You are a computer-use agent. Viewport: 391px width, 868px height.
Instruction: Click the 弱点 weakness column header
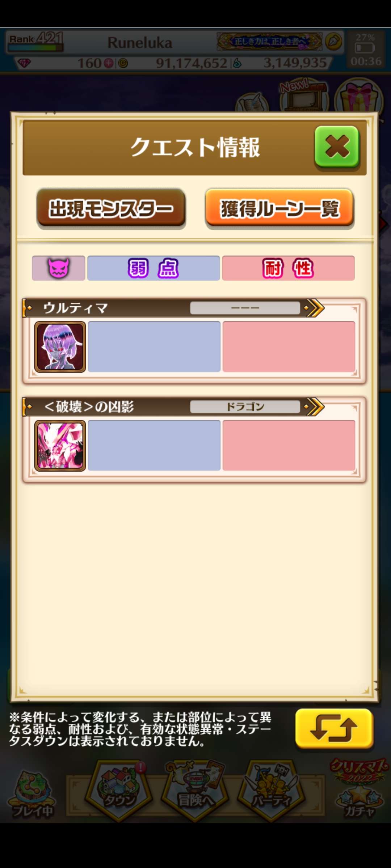[x=154, y=268]
